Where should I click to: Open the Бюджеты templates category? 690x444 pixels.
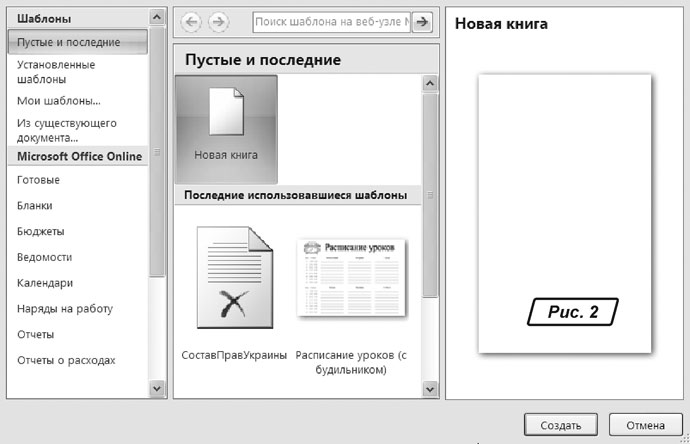click(x=41, y=231)
